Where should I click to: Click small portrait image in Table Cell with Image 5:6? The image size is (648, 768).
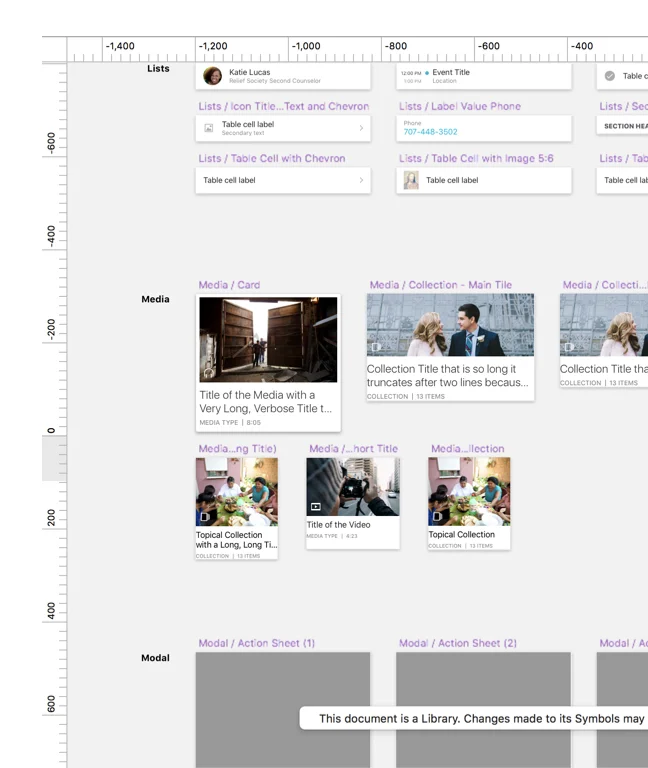pos(411,180)
